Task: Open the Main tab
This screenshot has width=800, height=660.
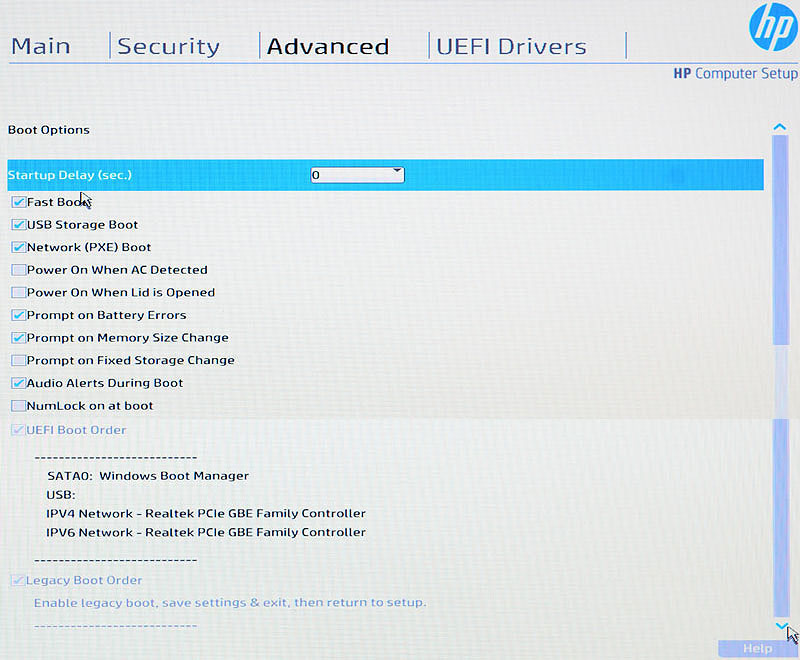Action: coord(41,46)
